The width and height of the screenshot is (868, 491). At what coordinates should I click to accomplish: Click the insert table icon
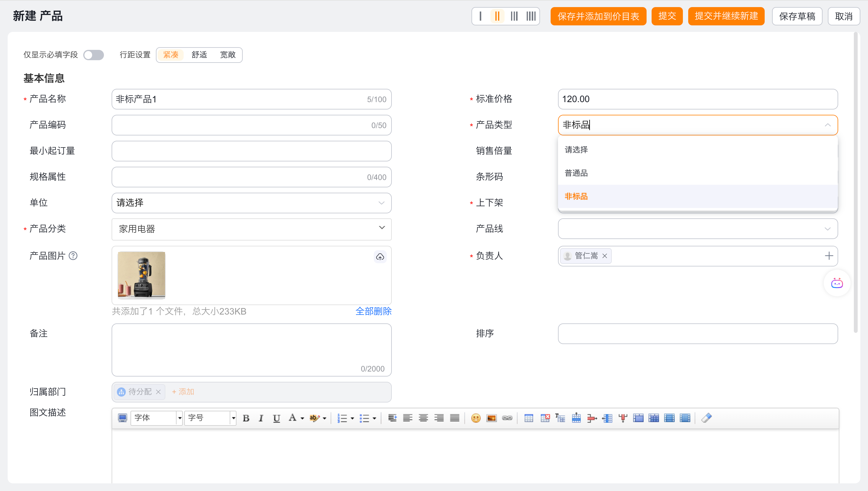(x=529, y=418)
